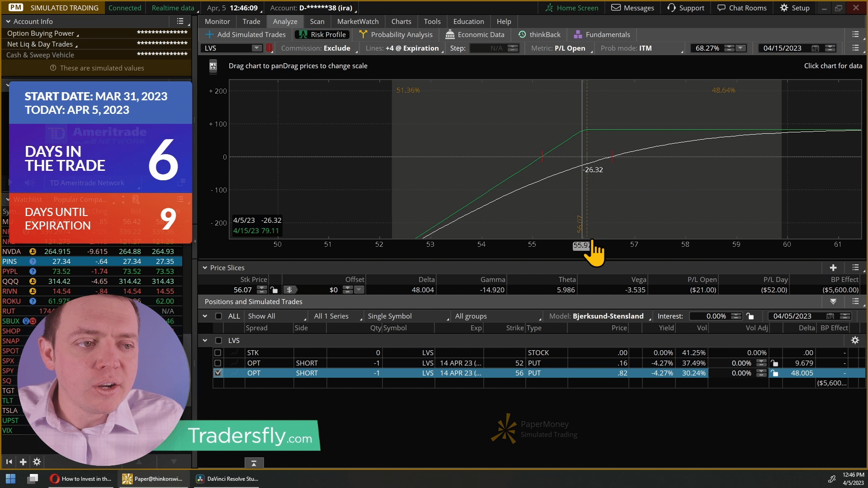Open the MarketWatch tab
This screenshot has height=488, width=868.
coord(358,21)
